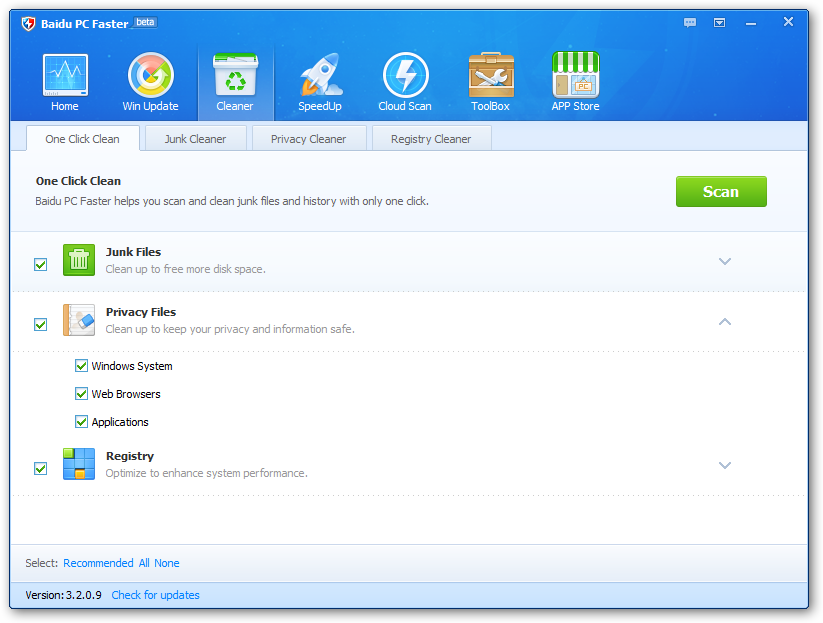Select the Cleaner recycle bin icon
The image size is (823, 623).
pos(235,75)
